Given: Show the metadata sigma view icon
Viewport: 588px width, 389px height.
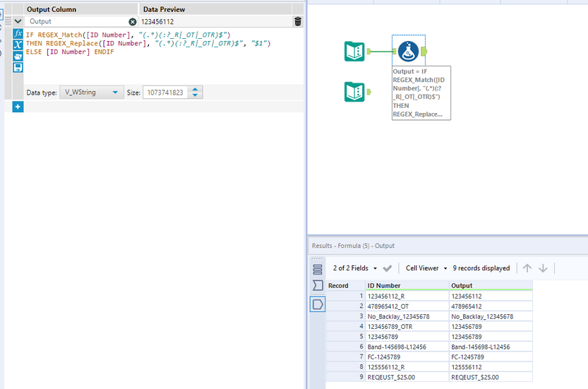Looking at the screenshot, I should (x=318, y=285).
